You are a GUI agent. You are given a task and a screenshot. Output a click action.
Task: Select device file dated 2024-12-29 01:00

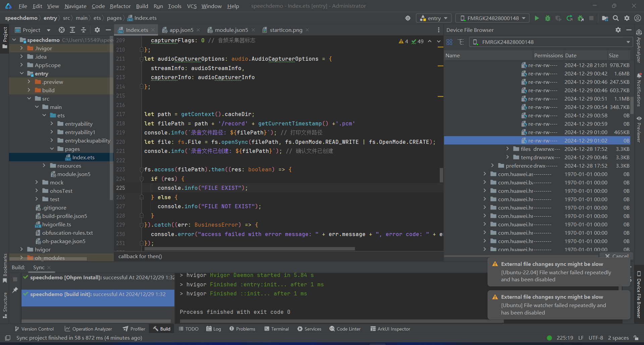coord(537,132)
